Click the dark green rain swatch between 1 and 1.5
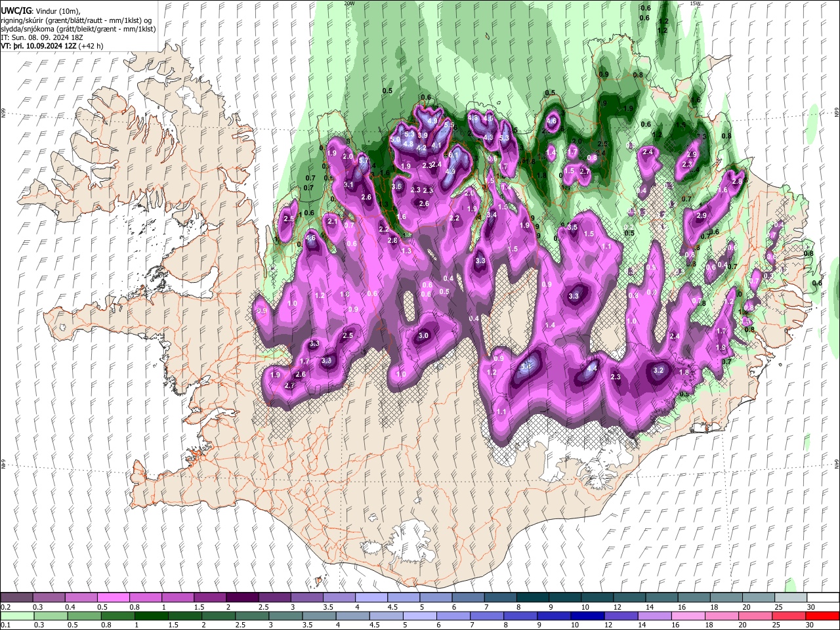This screenshot has height=630, width=840. point(151,616)
